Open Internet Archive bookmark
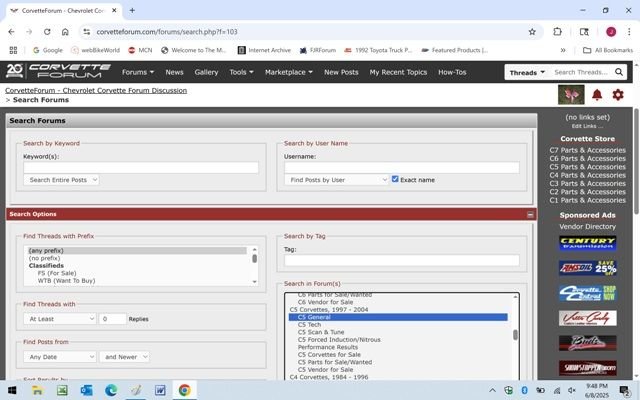This screenshot has height=400, width=640. pyautogui.click(x=264, y=50)
